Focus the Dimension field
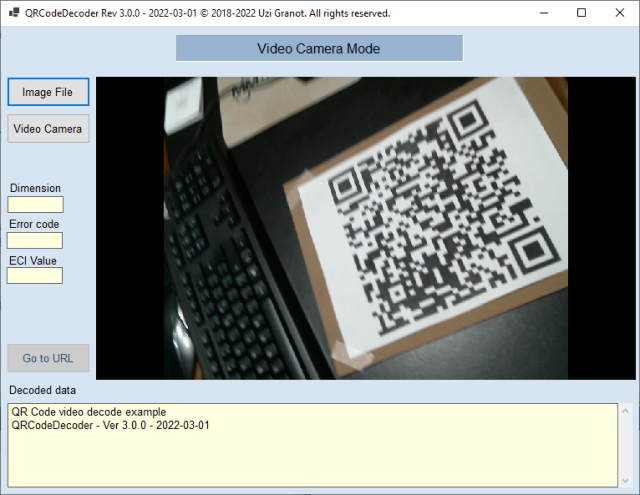This screenshot has height=495, width=640. pyautogui.click(x=36, y=204)
